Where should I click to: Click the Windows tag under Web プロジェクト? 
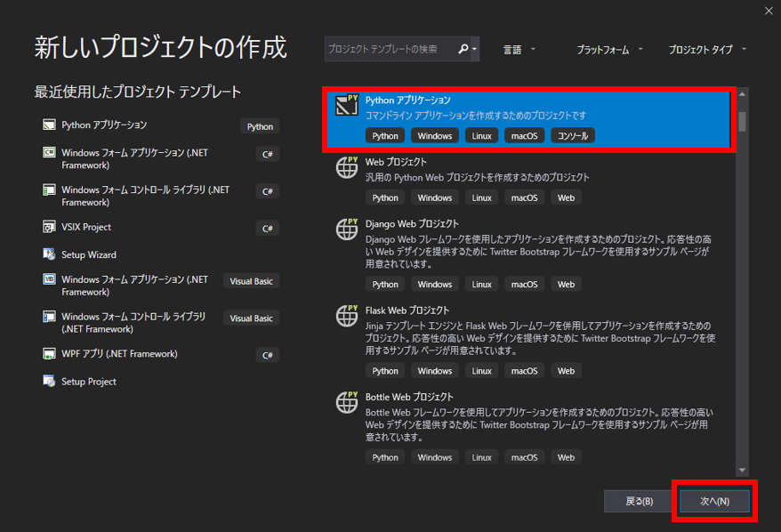click(435, 197)
